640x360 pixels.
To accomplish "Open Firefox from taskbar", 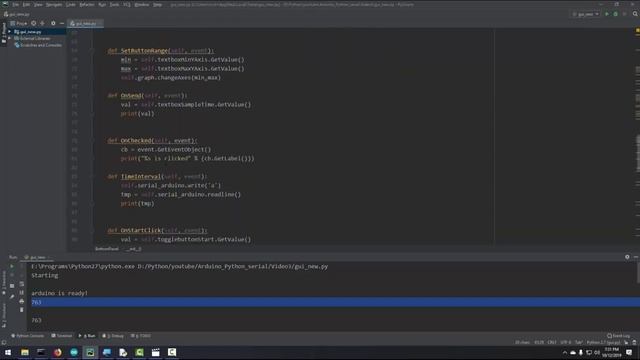I will point(57,352).
